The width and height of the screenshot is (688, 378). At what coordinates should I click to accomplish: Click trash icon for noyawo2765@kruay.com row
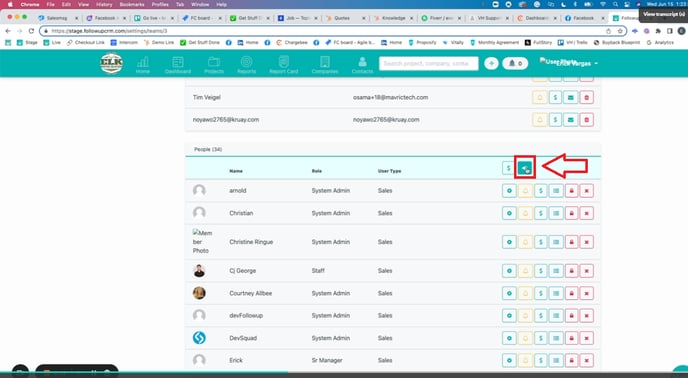click(x=587, y=119)
